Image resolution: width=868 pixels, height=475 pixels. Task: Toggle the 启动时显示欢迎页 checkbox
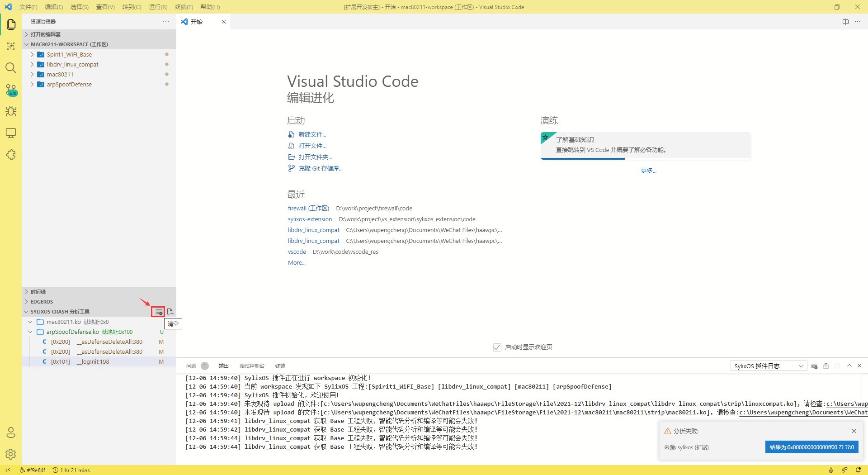[497, 347]
